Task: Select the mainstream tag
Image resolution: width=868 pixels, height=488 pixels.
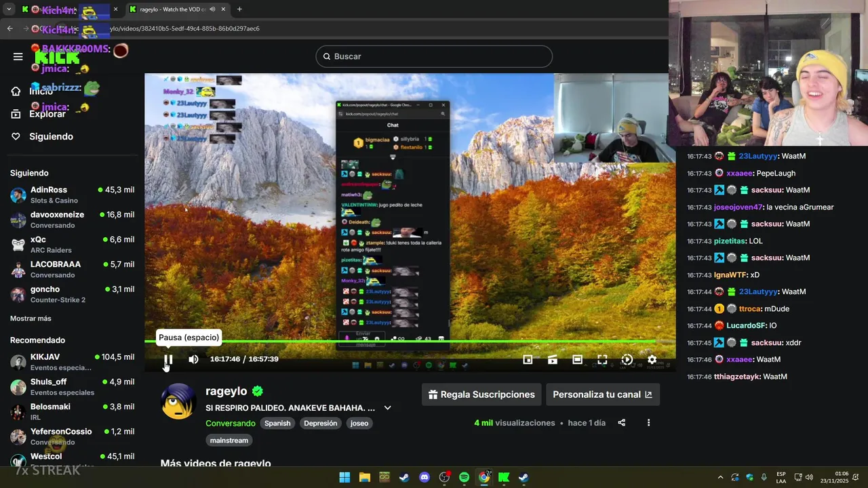Action: [x=229, y=441]
